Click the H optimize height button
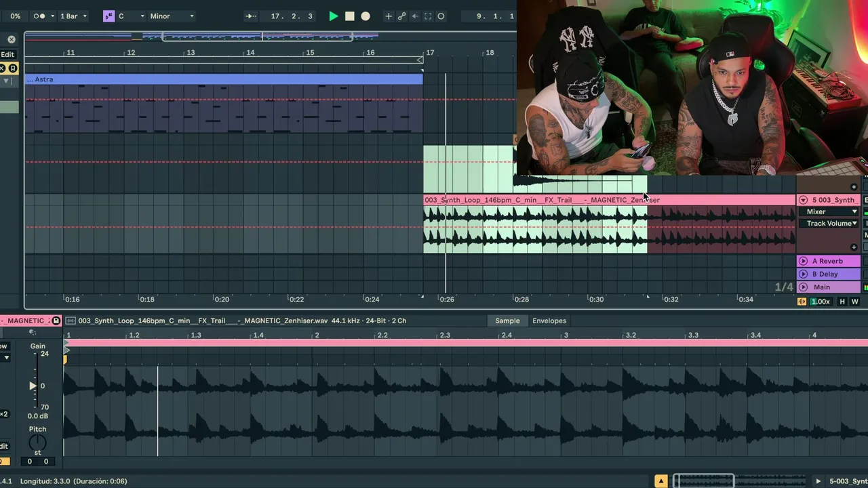This screenshot has width=868, height=488. point(842,302)
